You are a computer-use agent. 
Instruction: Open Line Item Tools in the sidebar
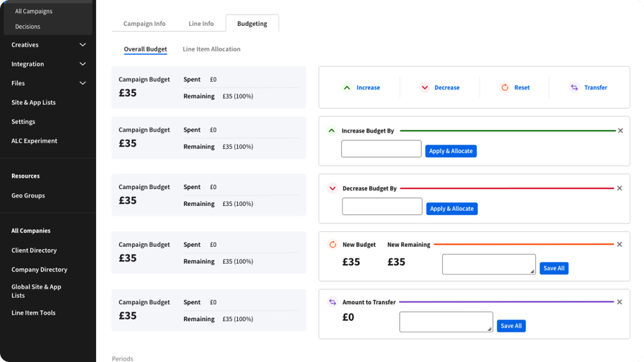[33, 313]
